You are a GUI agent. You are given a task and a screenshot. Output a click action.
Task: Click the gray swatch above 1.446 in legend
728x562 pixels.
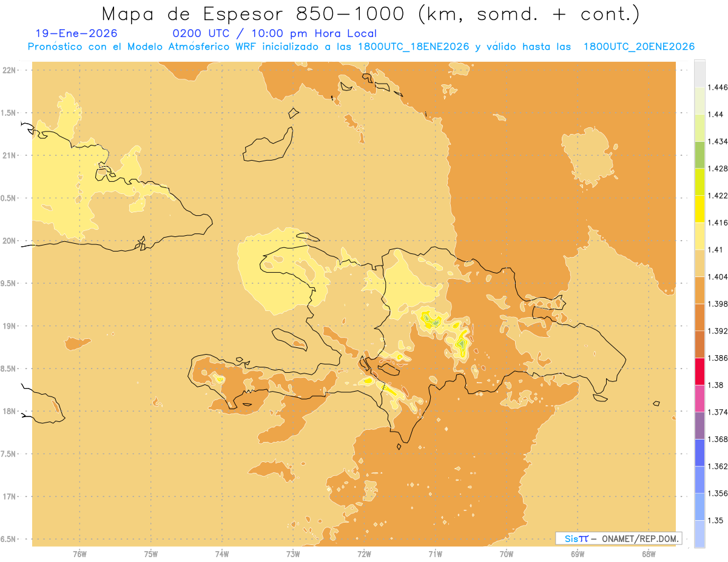(x=700, y=73)
